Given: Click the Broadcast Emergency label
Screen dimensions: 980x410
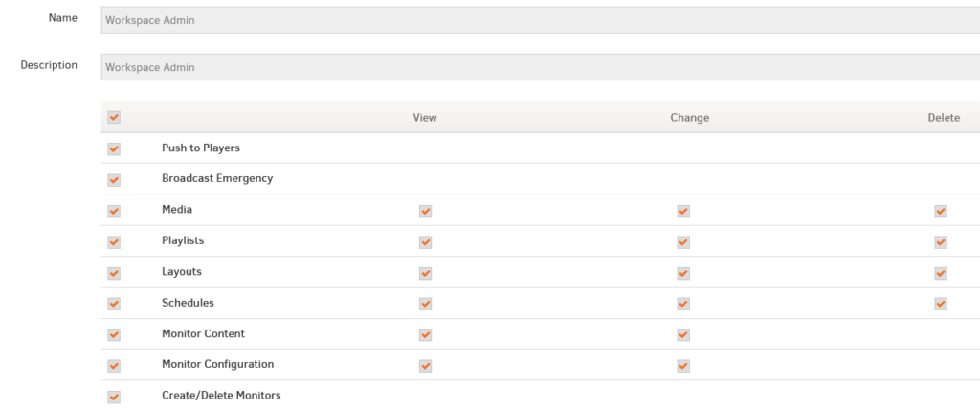Looking at the screenshot, I should point(217,178).
